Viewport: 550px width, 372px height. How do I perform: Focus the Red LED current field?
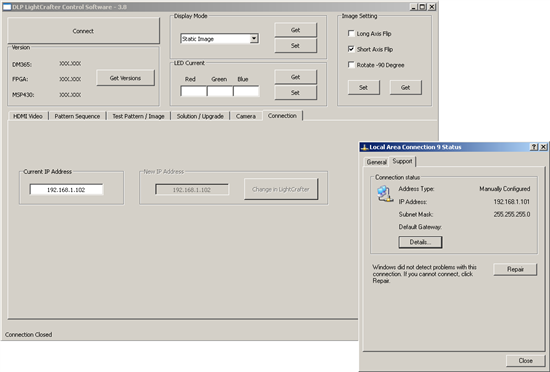[x=193, y=91]
